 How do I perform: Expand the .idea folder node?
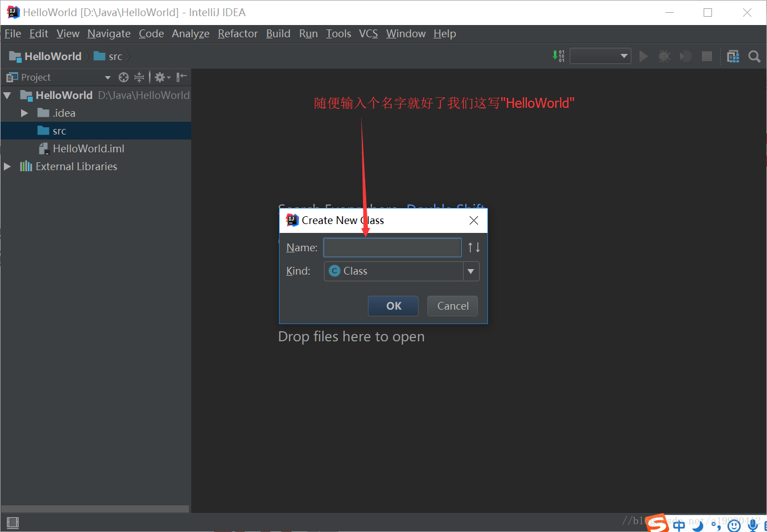point(24,113)
